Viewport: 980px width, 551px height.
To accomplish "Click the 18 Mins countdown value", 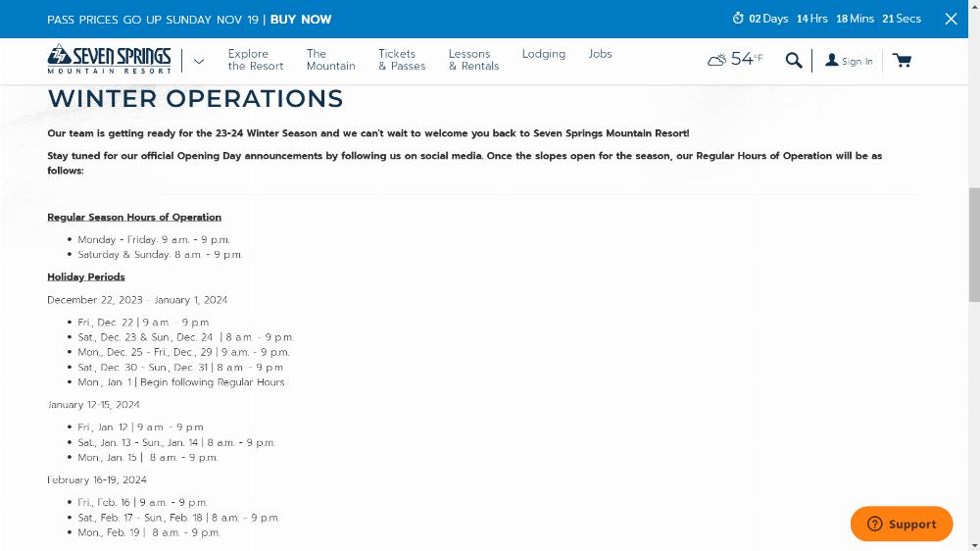I will pos(855,19).
